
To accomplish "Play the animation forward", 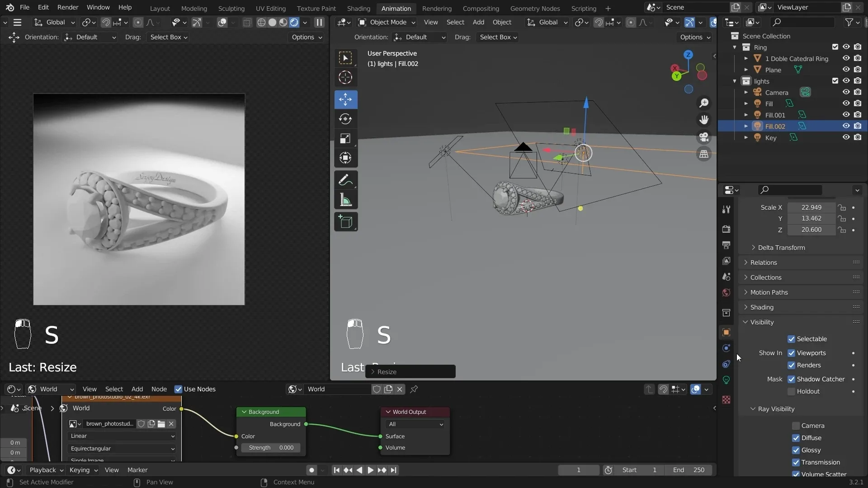I will click(x=370, y=470).
